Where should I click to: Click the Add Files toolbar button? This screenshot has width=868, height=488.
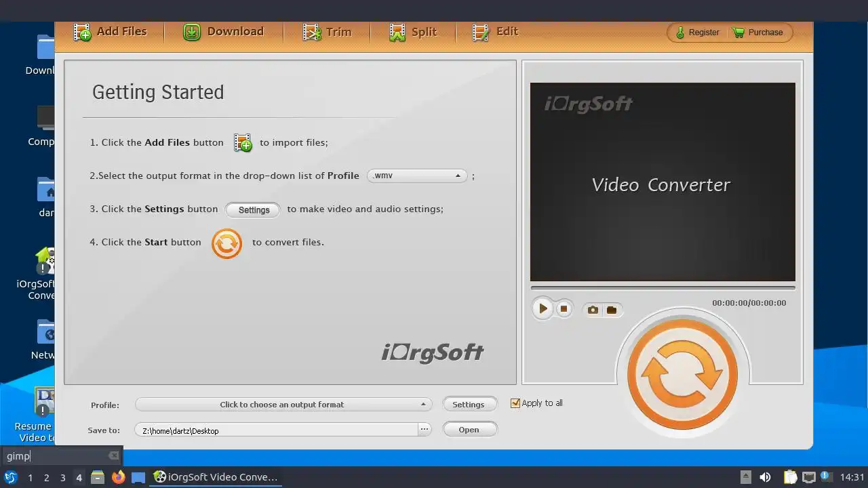tap(111, 32)
